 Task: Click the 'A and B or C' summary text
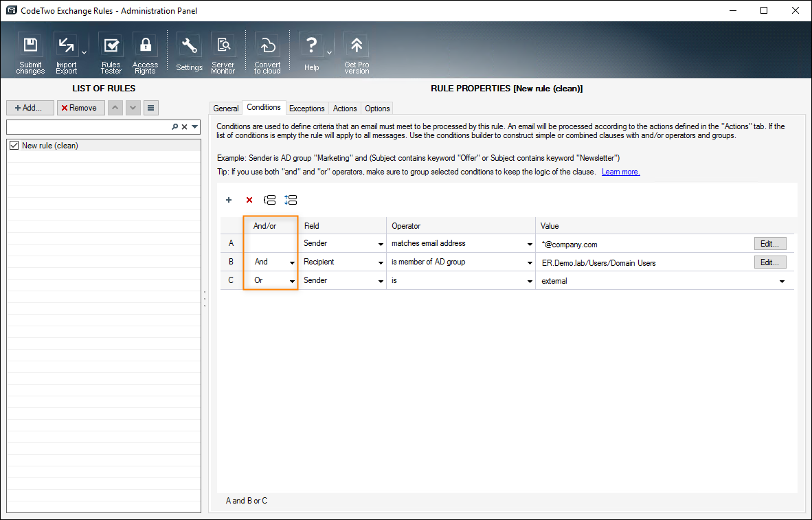coord(247,501)
